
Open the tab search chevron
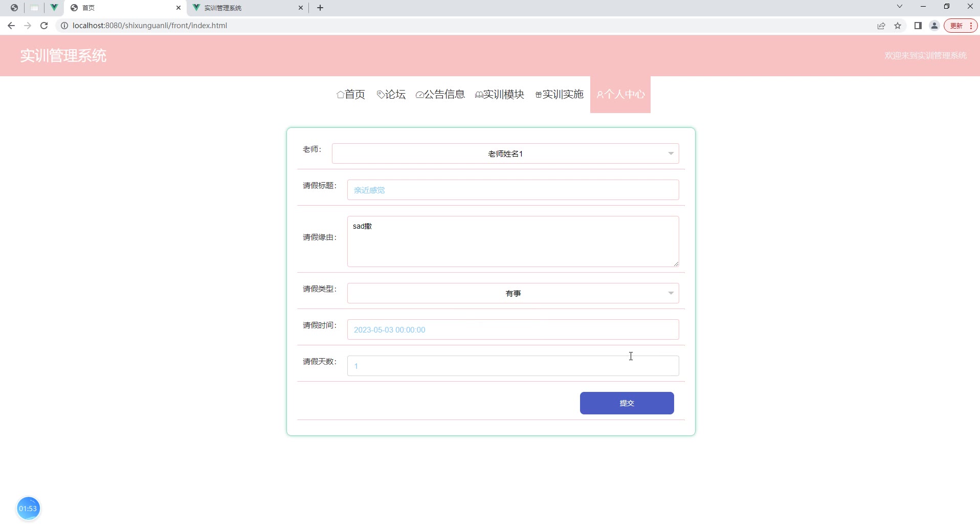[x=900, y=7]
